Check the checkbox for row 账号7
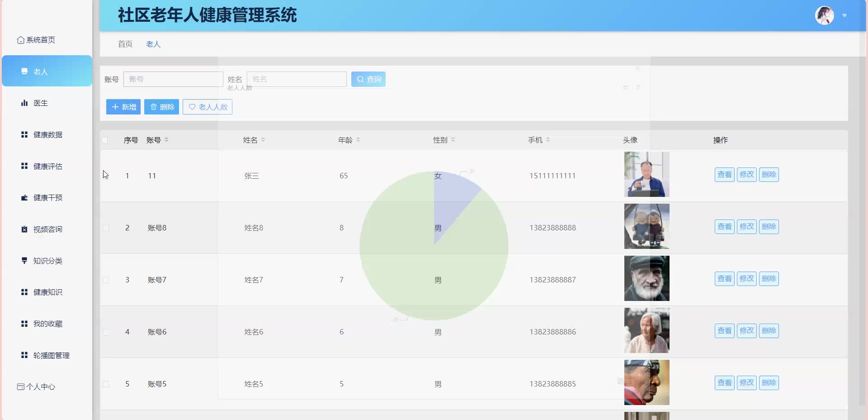This screenshot has width=868, height=420. point(106,280)
